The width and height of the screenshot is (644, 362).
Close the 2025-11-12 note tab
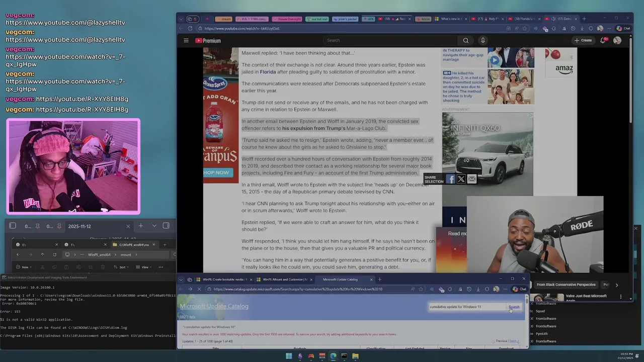tap(128, 226)
